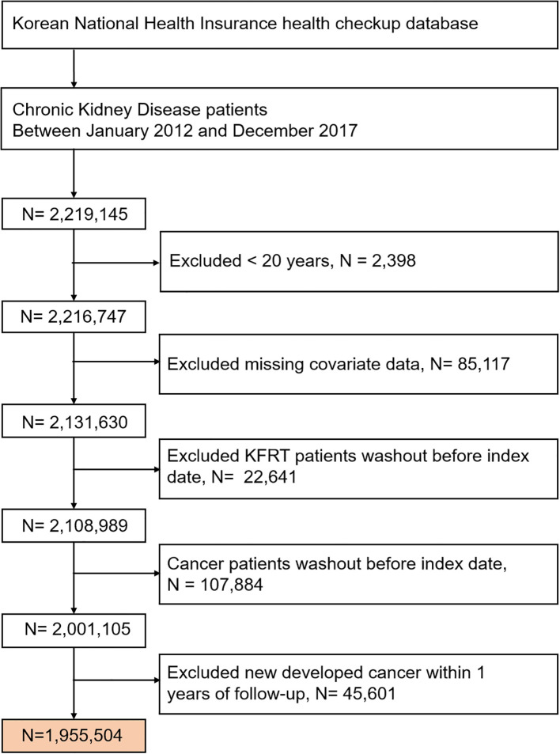560x754 pixels.
Task: Click the N= 2,001,105 box
Action: pyautogui.click(x=74, y=629)
